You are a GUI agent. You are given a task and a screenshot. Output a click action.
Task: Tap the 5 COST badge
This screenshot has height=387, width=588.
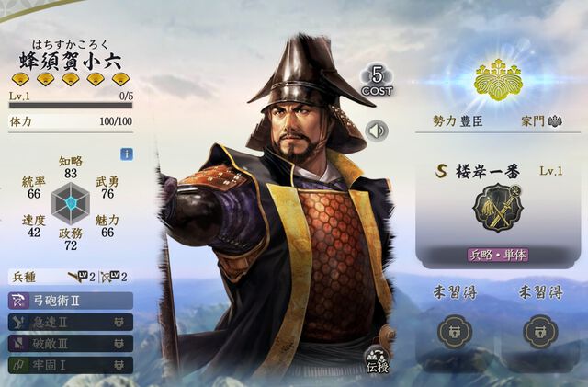click(x=377, y=81)
